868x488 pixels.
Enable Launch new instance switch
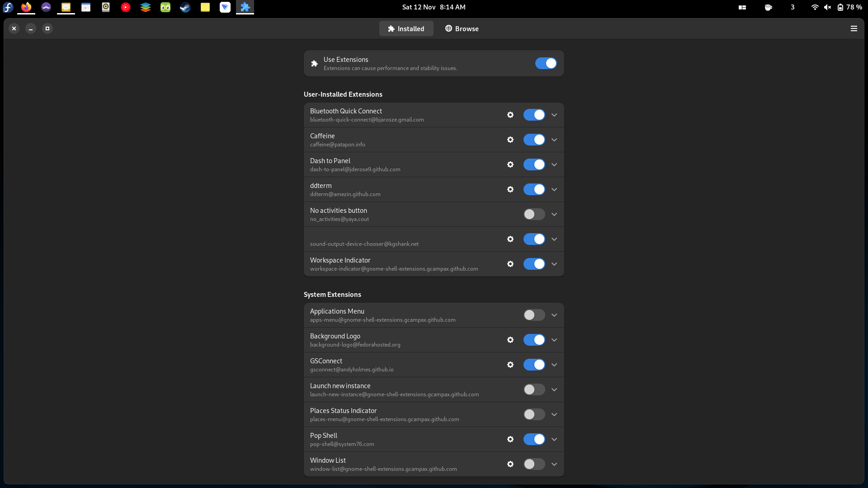click(x=534, y=389)
